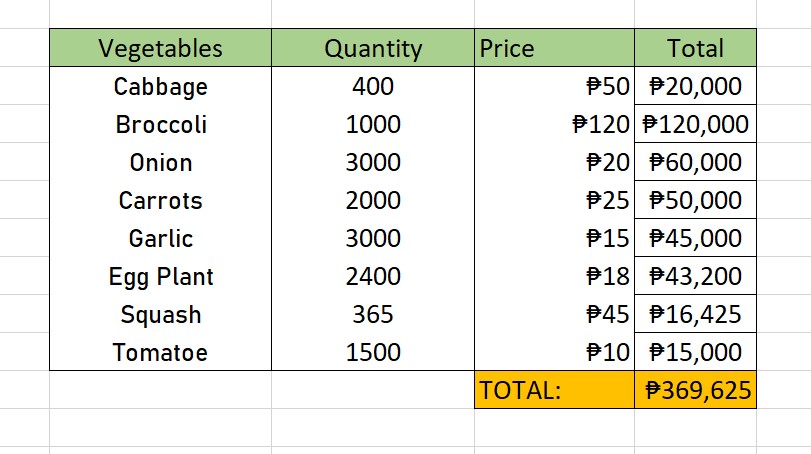Viewport: 811px width, 454px height.
Task: Select the Vegetables header cell
Action: tap(160, 48)
